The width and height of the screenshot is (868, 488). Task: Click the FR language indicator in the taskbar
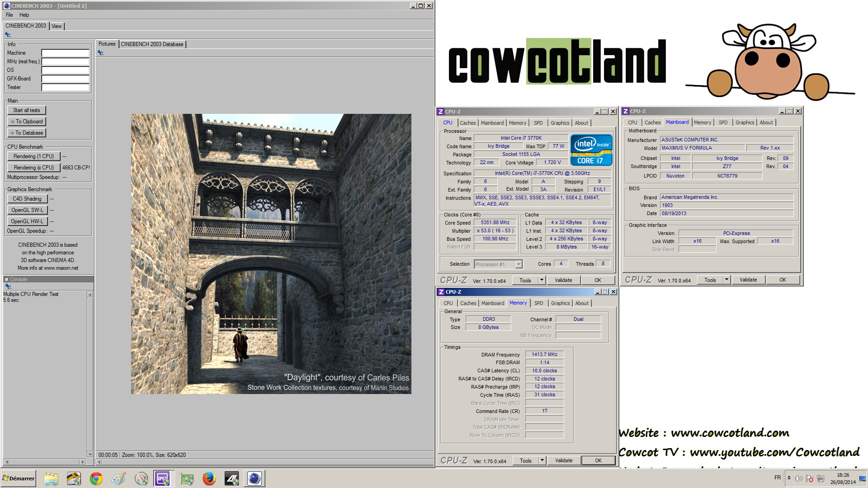pyautogui.click(x=777, y=478)
